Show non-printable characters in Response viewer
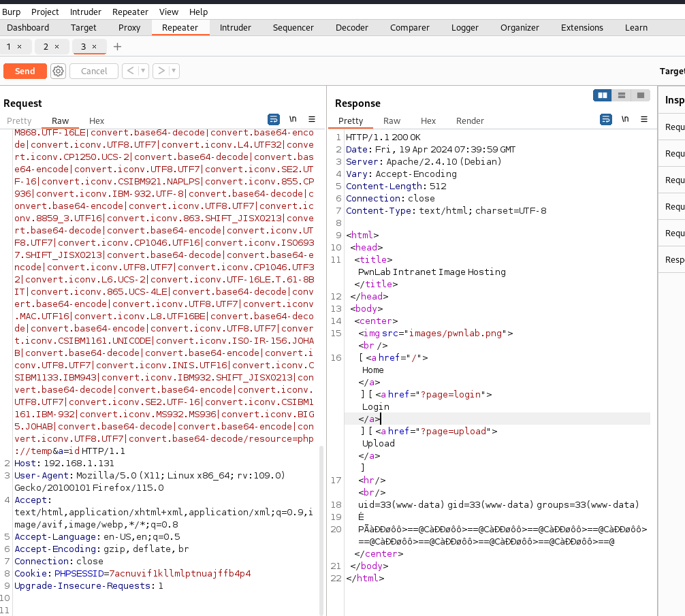The height and width of the screenshot is (616, 685). 625,119
